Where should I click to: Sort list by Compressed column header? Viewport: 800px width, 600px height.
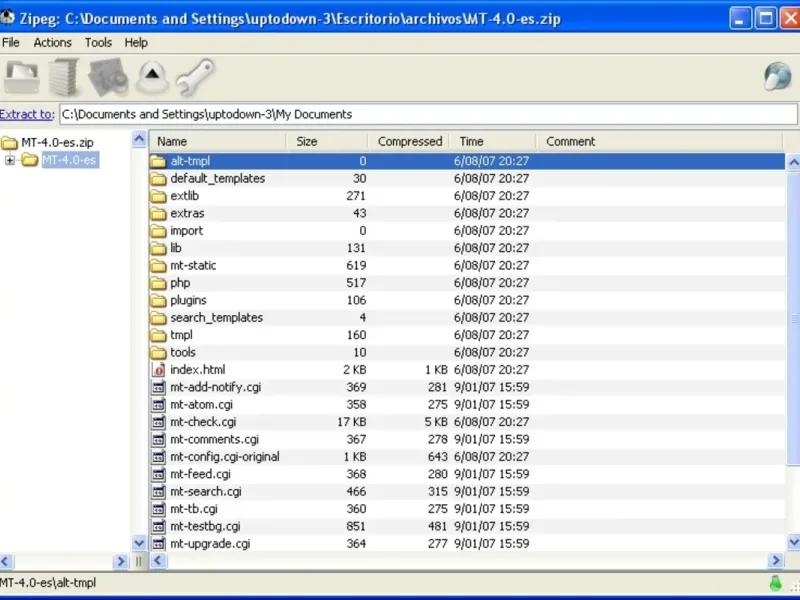point(409,141)
